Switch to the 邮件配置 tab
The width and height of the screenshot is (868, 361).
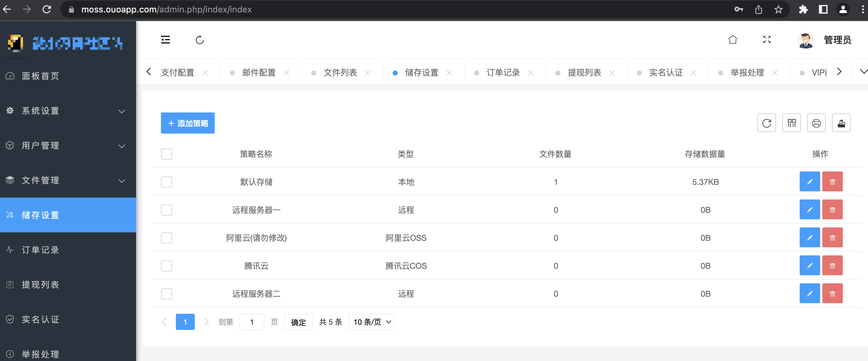259,72
